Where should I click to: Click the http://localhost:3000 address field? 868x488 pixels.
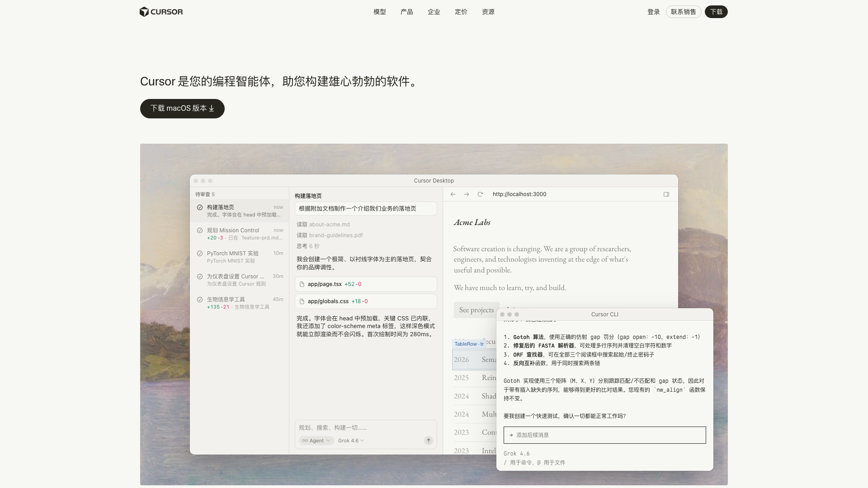tap(519, 194)
